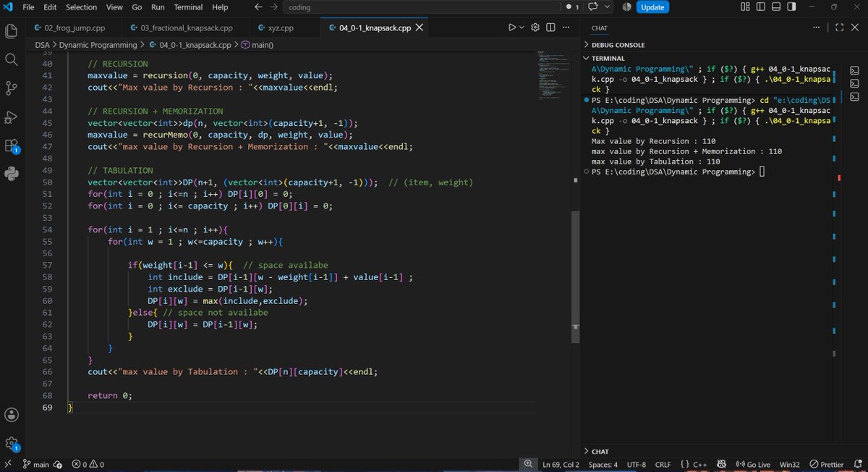Viewport: 868px width, 472px height.
Task: Toggle Prettier formatter status
Action: [x=827, y=464]
